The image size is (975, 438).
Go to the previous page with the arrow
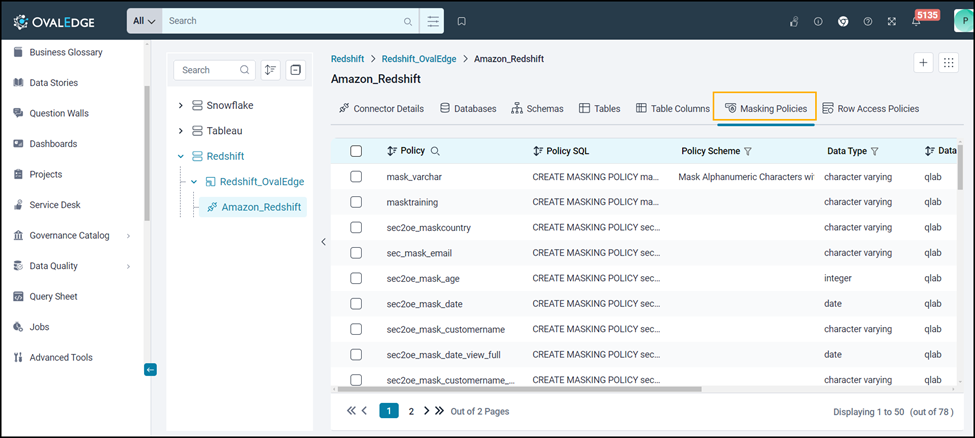(x=365, y=411)
